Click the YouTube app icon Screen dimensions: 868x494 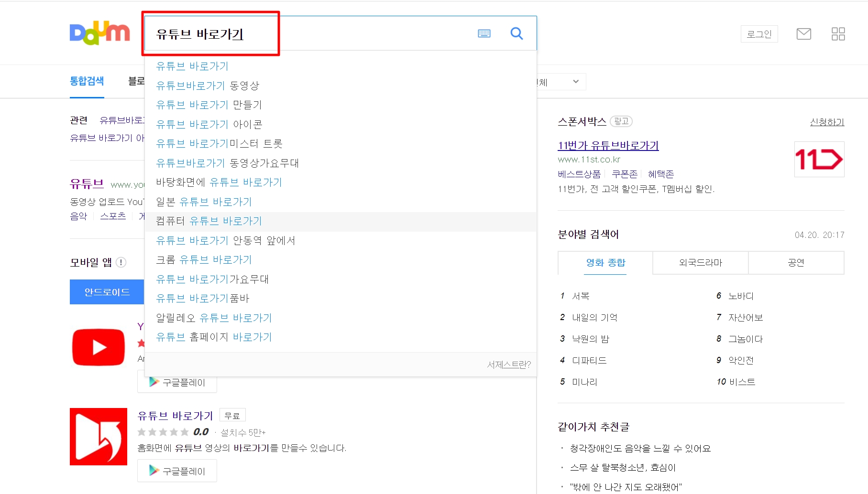tap(99, 347)
